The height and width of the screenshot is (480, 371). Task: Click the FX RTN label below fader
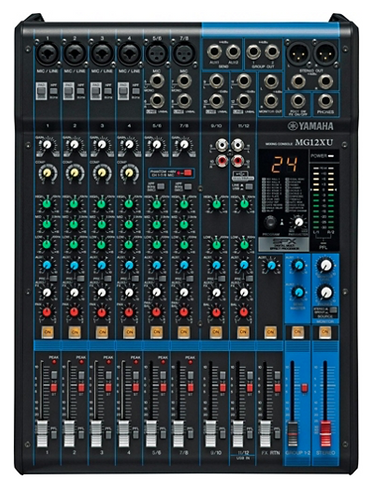pyautogui.click(x=271, y=453)
